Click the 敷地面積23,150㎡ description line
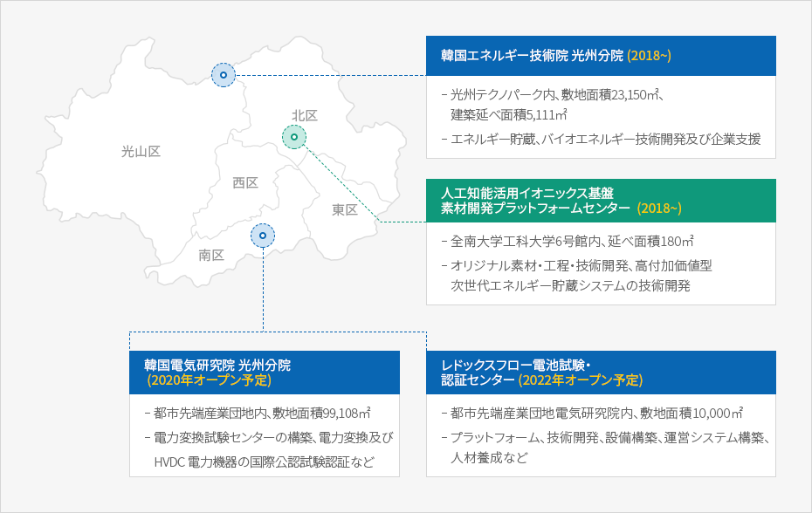The image size is (812, 513). coord(554,95)
